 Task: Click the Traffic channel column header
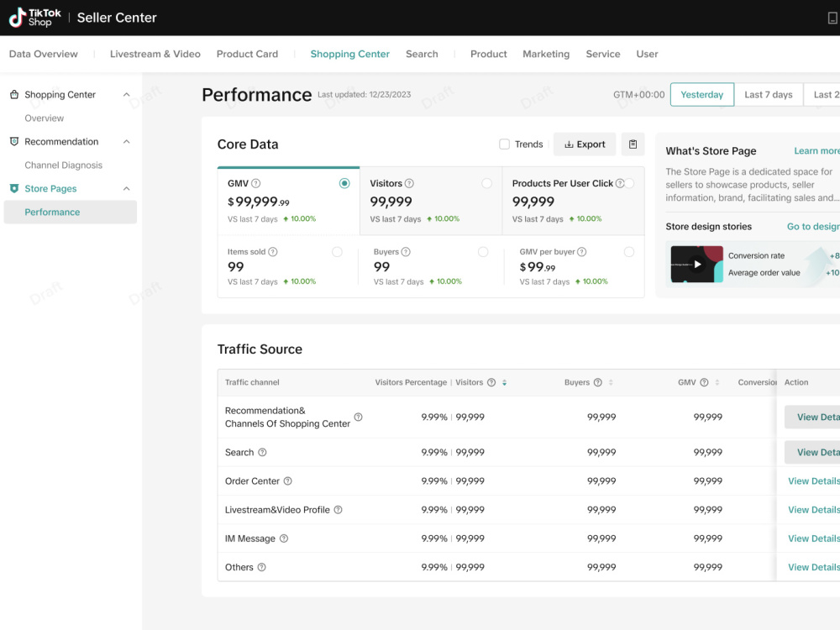click(x=252, y=382)
